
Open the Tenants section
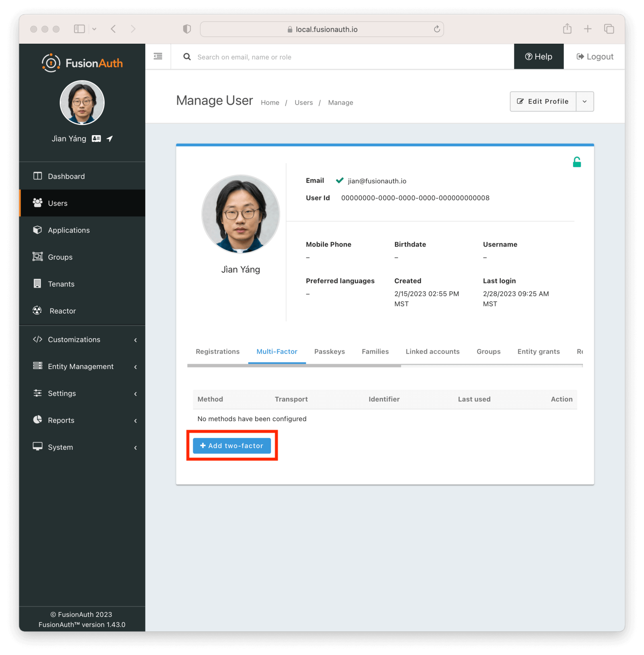61,284
